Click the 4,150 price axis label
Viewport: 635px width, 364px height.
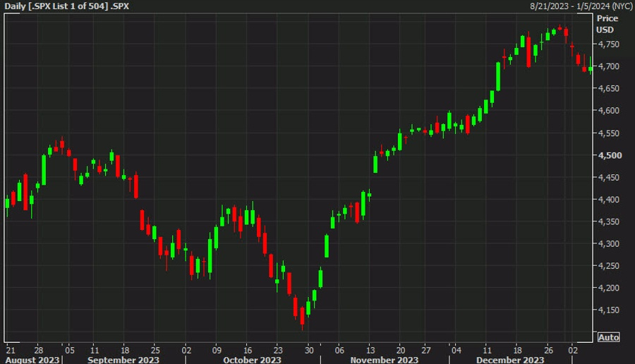pyautogui.click(x=609, y=310)
